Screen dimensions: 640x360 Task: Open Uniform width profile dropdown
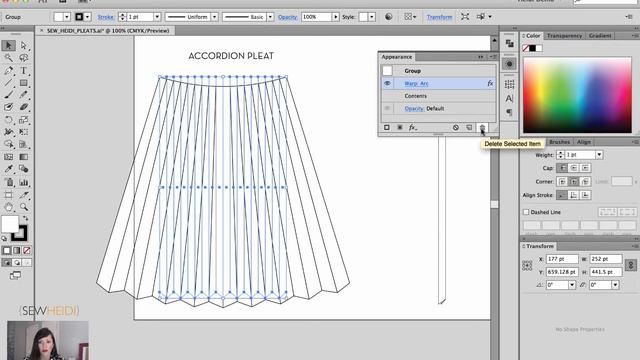tap(214, 17)
